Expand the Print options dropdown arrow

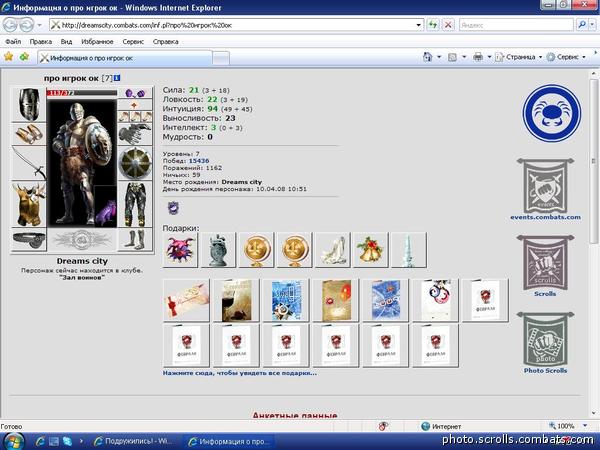489,57
